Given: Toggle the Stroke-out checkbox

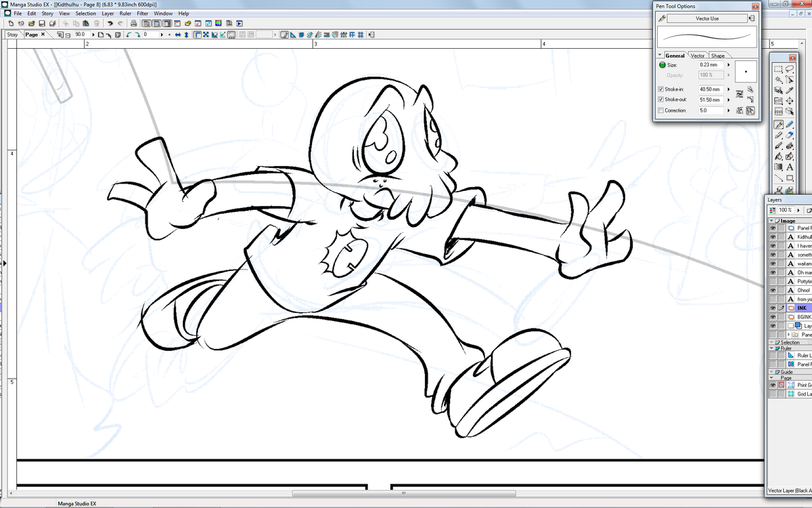Looking at the screenshot, I should [x=661, y=100].
